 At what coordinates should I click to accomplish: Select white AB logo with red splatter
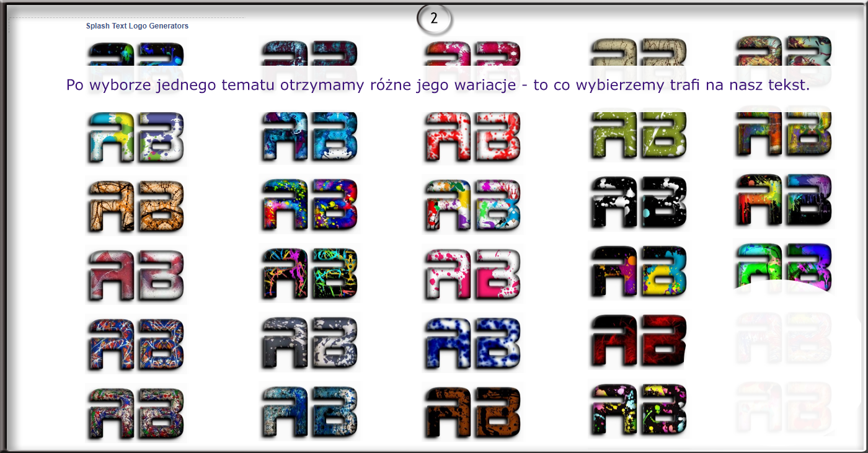472,138
